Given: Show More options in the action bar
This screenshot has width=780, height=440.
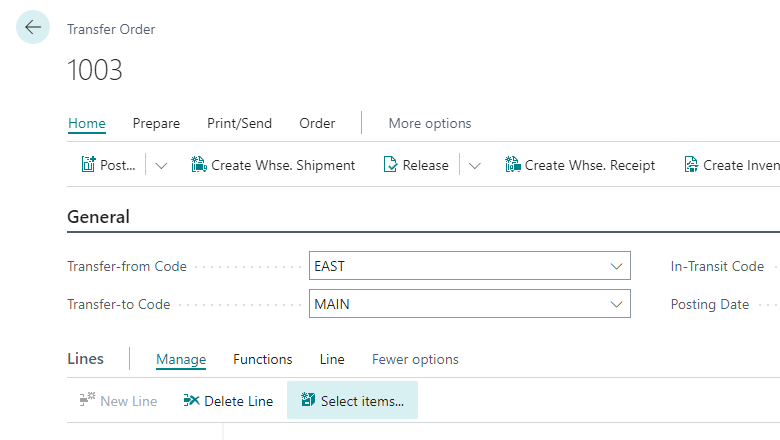Looking at the screenshot, I should tap(430, 124).
